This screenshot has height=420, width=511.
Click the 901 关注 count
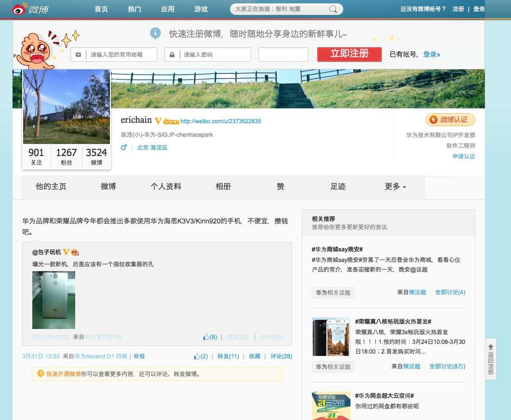36,156
